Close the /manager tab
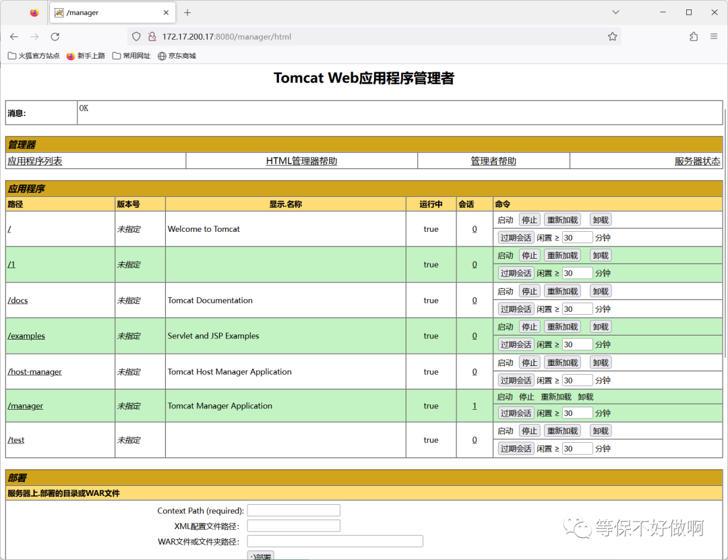This screenshot has width=728, height=560. coord(166,13)
